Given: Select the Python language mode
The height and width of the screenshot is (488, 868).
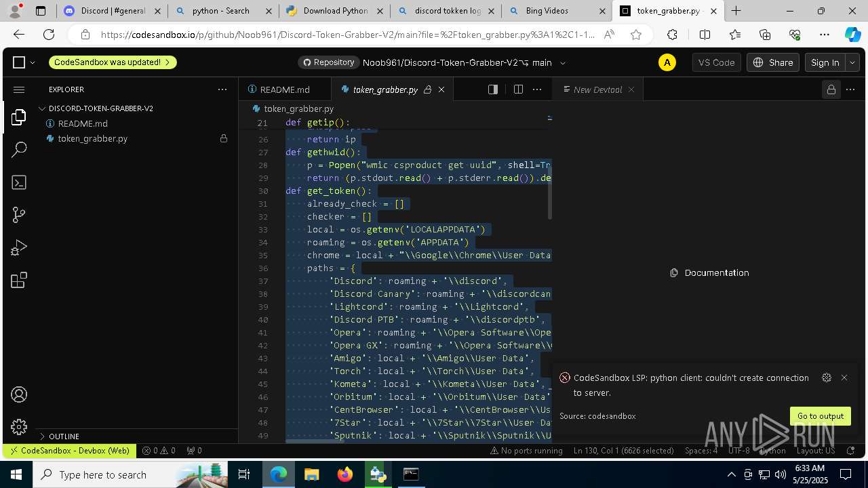Looking at the screenshot, I should coord(772,451).
